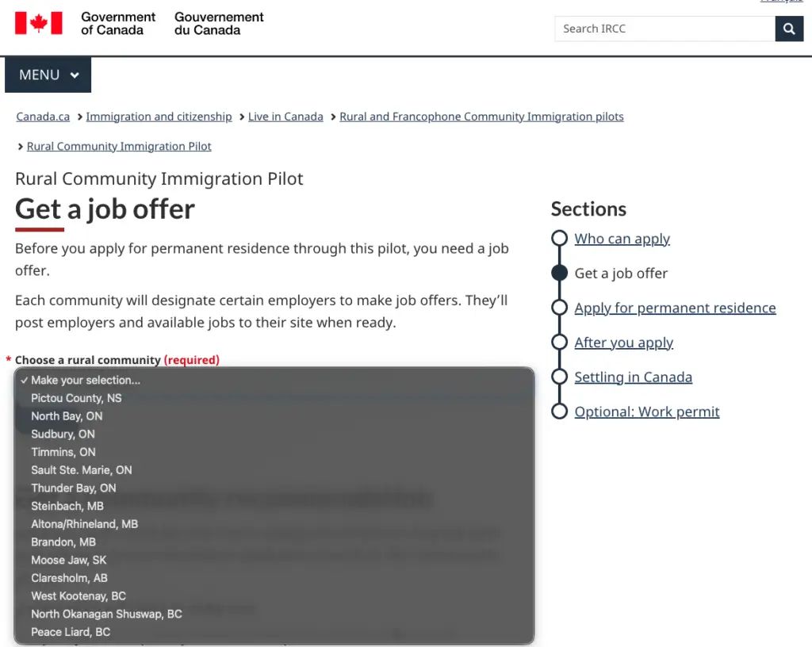The width and height of the screenshot is (812, 647).
Task: Open the Immigration and citizenship breadcrumb
Action: coord(159,117)
